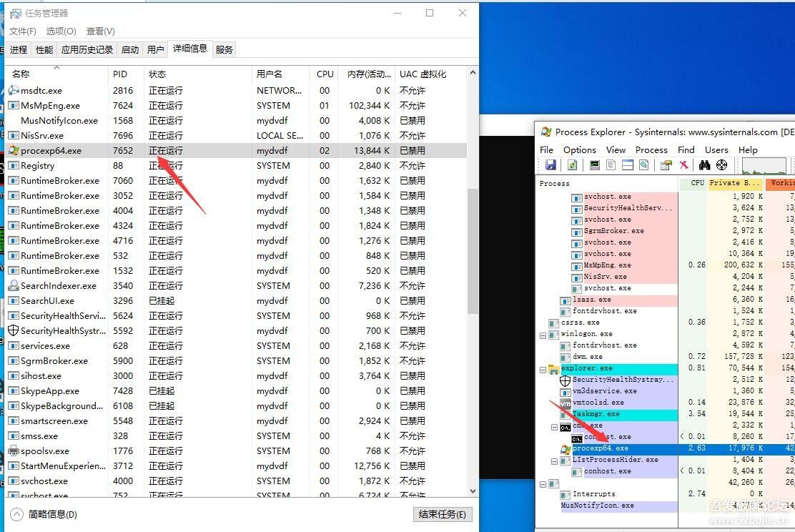The height and width of the screenshot is (532, 795).
Task: Open the 启动 tab
Action: point(130,50)
